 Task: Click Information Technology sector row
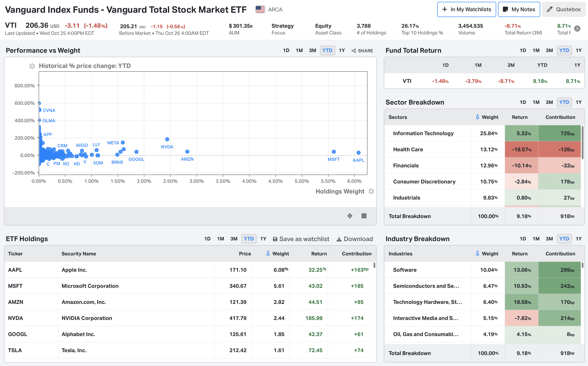click(483, 133)
